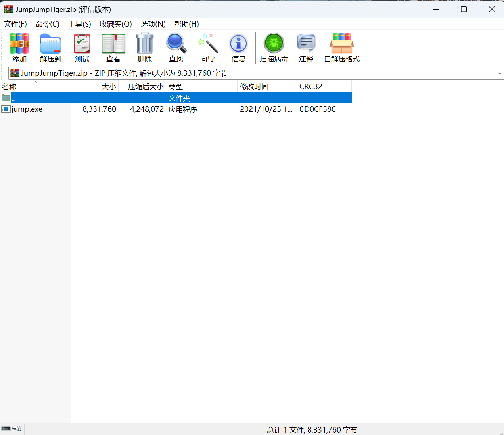
Task: Open the 工具(S) menu
Action: [80, 24]
